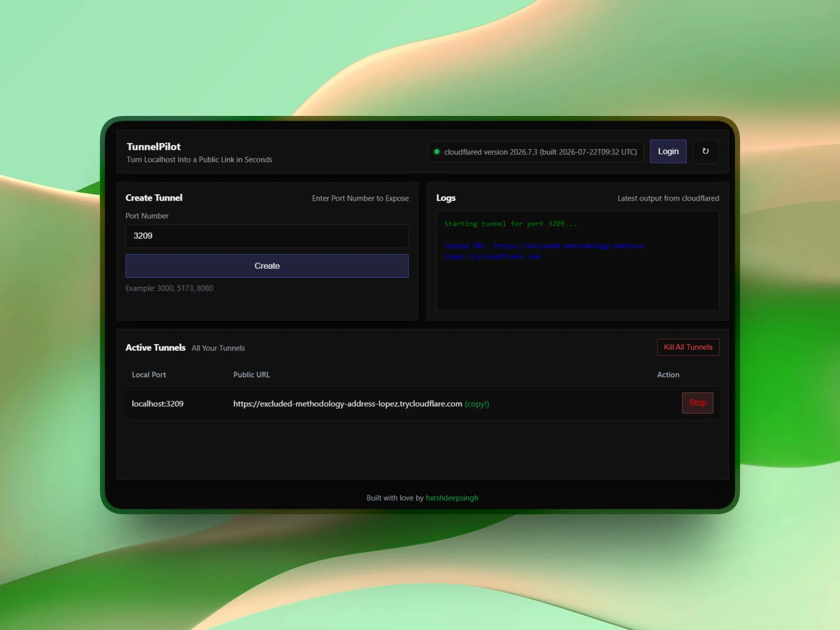Image resolution: width=840 pixels, height=630 pixels.
Task: Click the 'Starting tunnel for port 3209...' log line
Action: pos(510,224)
